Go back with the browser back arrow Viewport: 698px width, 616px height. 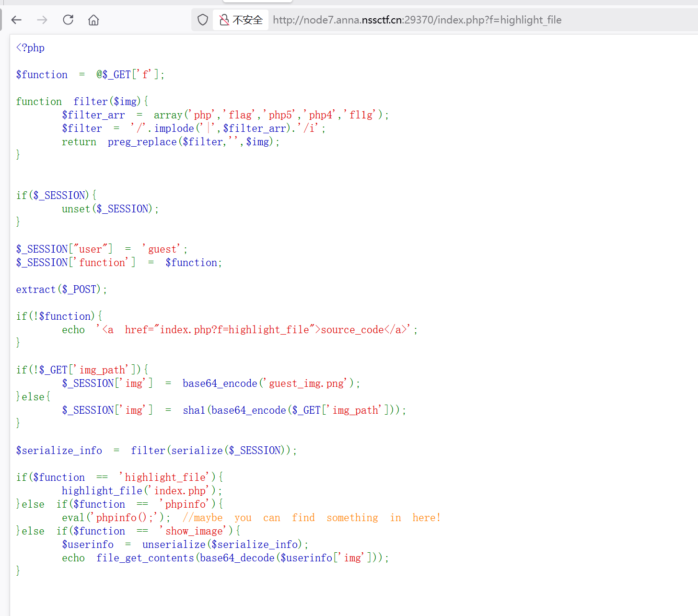click(x=16, y=20)
